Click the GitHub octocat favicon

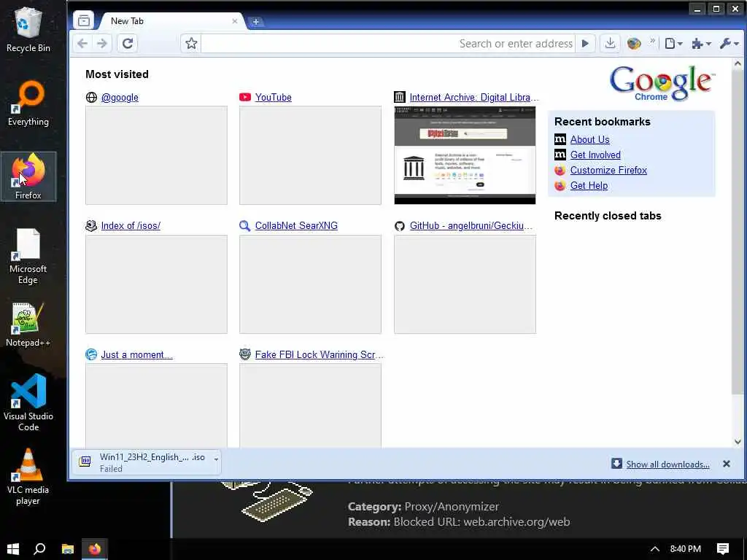tap(399, 226)
